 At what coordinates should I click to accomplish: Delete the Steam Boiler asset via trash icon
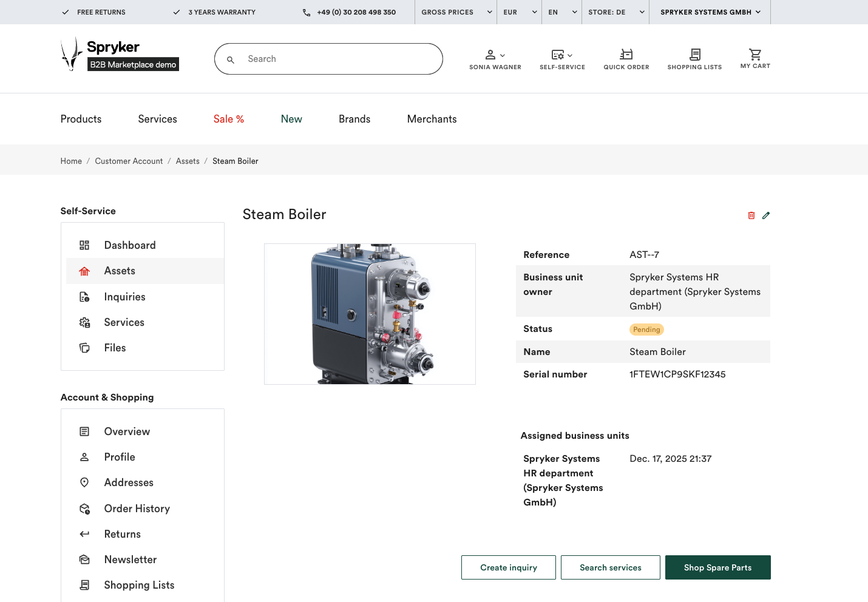tap(751, 215)
